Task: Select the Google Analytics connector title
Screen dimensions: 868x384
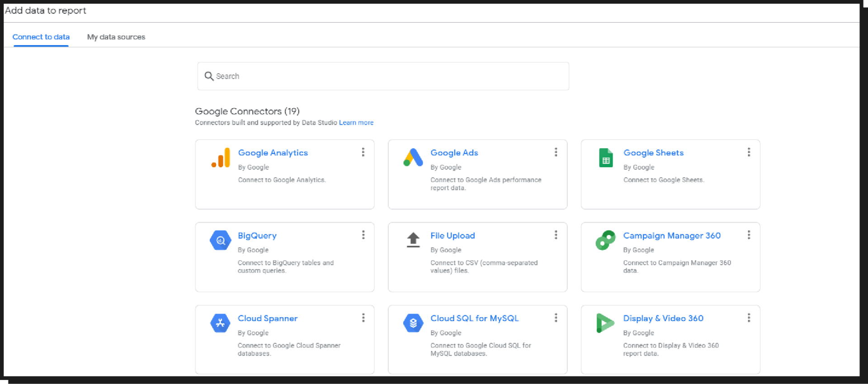Action: click(273, 153)
